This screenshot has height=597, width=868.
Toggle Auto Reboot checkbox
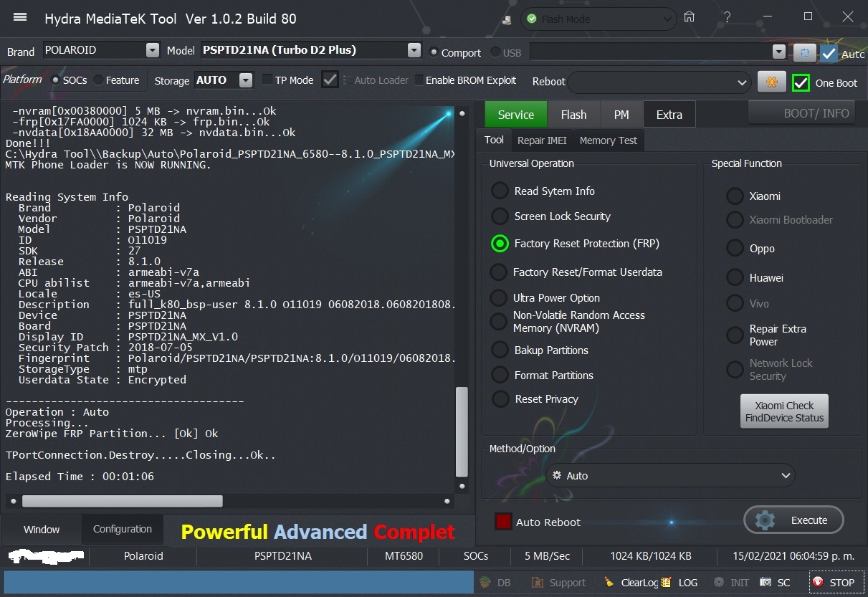coord(503,522)
